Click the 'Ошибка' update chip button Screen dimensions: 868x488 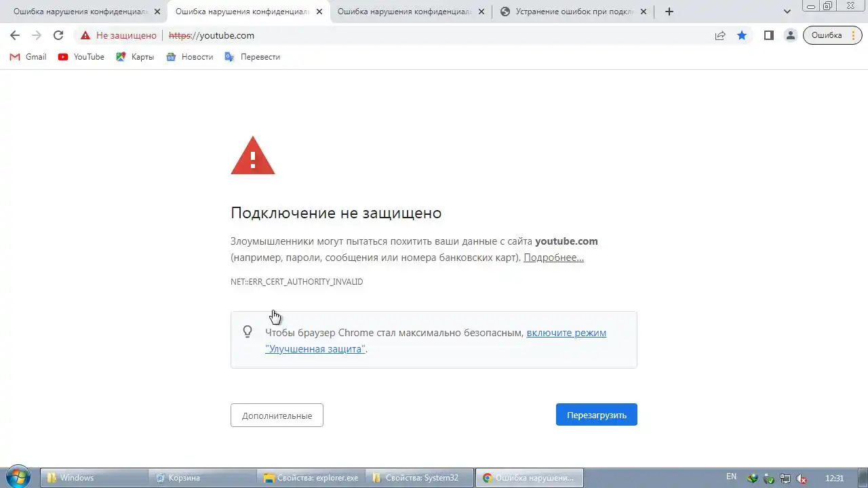(827, 35)
